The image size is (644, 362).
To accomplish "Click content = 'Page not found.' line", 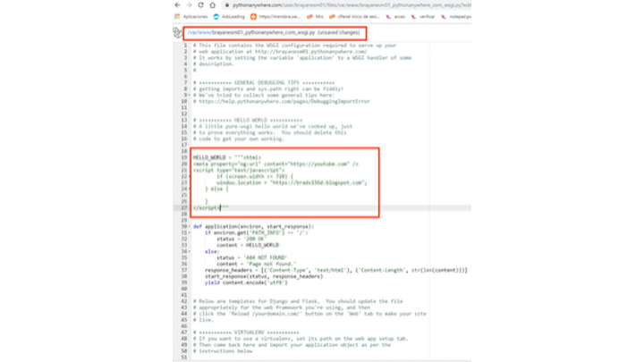I will click(x=257, y=264).
